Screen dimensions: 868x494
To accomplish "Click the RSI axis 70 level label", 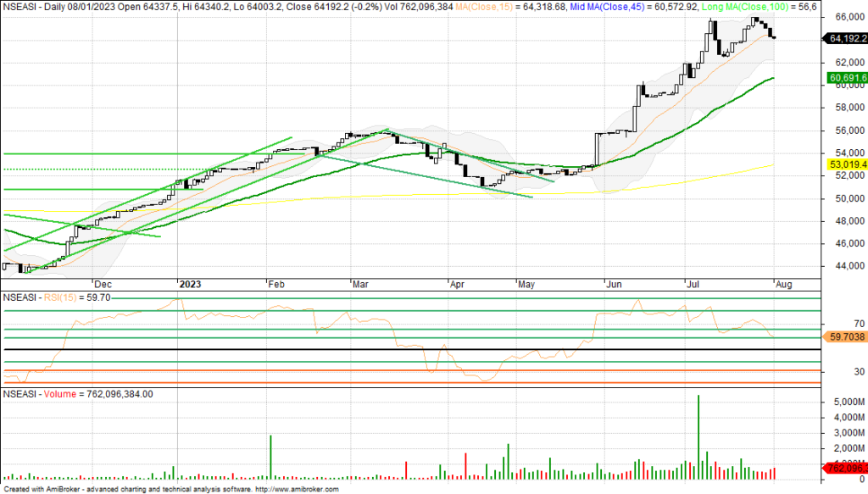I will (x=835, y=324).
